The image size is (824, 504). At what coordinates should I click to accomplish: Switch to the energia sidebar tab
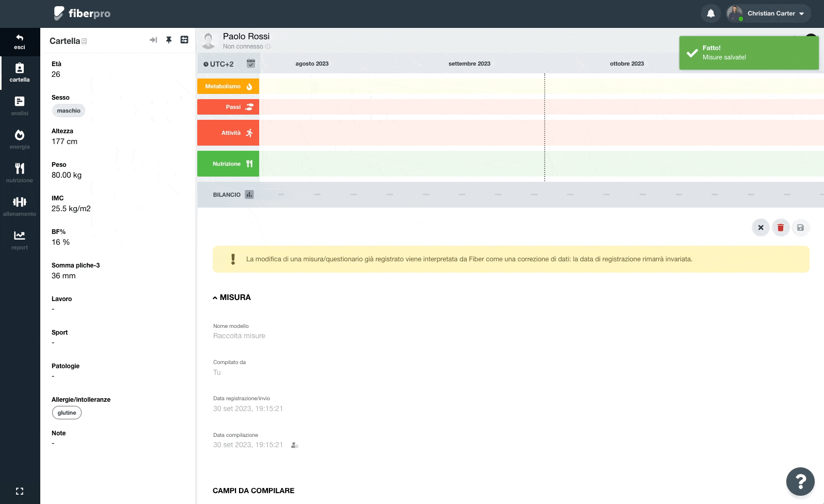pos(20,139)
